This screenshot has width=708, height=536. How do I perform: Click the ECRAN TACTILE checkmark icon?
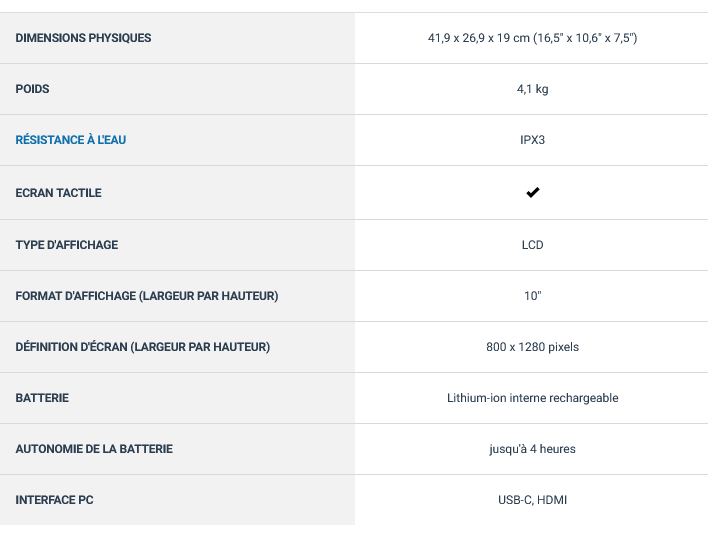(x=532, y=192)
